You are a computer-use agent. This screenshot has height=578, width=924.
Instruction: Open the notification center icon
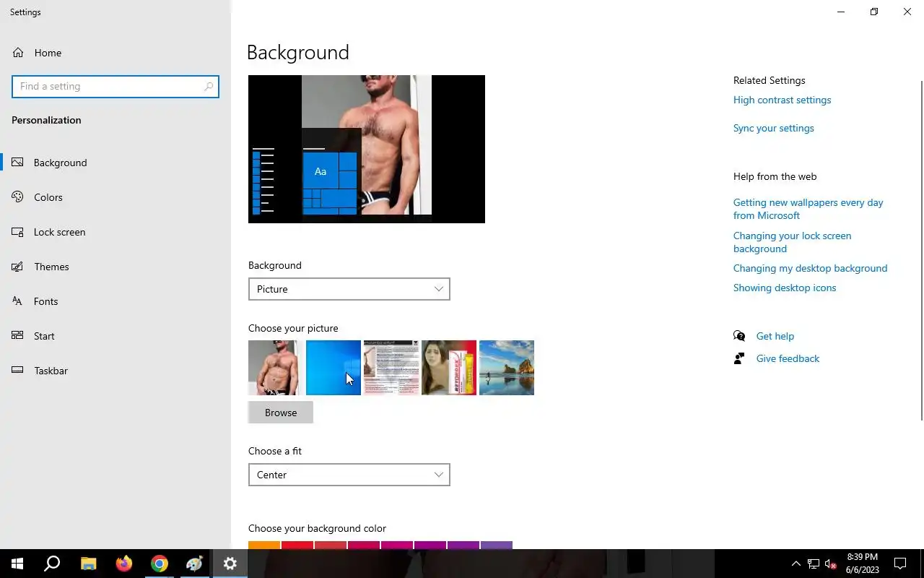click(x=900, y=564)
